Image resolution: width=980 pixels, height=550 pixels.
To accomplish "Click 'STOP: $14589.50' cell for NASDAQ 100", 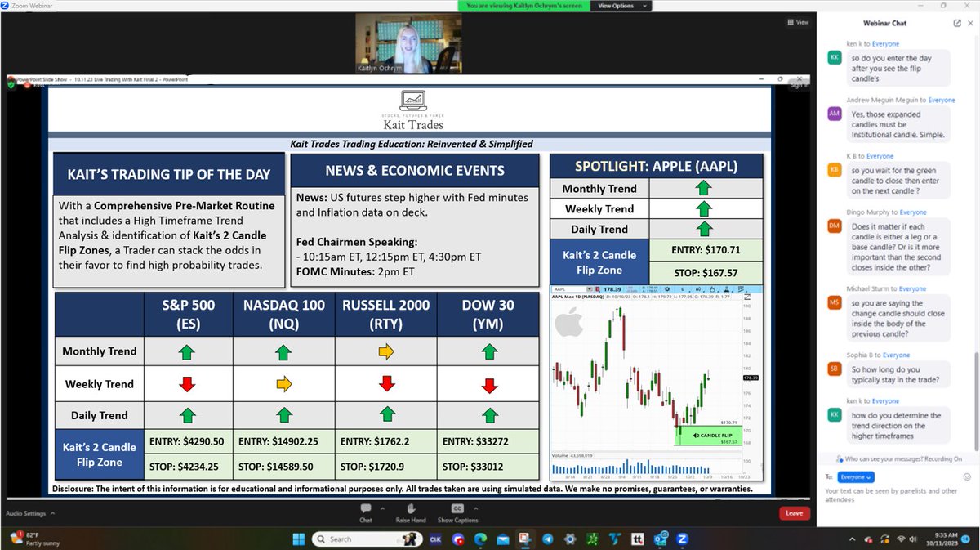I will [x=283, y=468].
